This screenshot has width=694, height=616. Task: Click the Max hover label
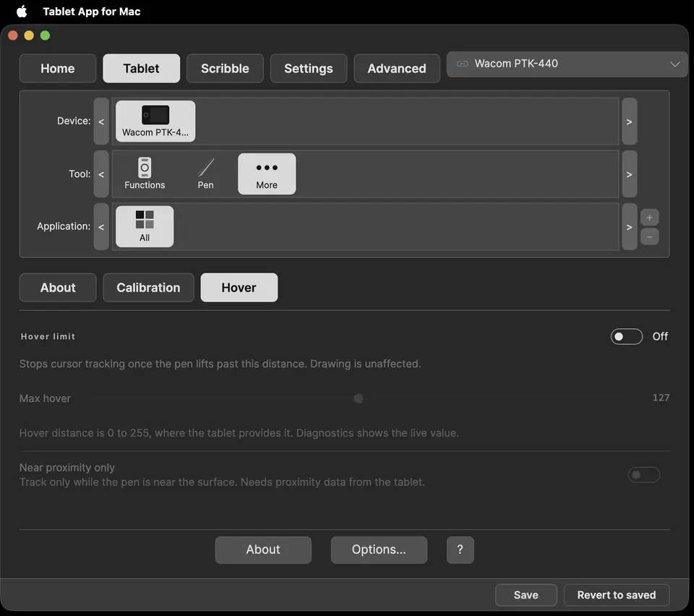pyautogui.click(x=45, y=398)
